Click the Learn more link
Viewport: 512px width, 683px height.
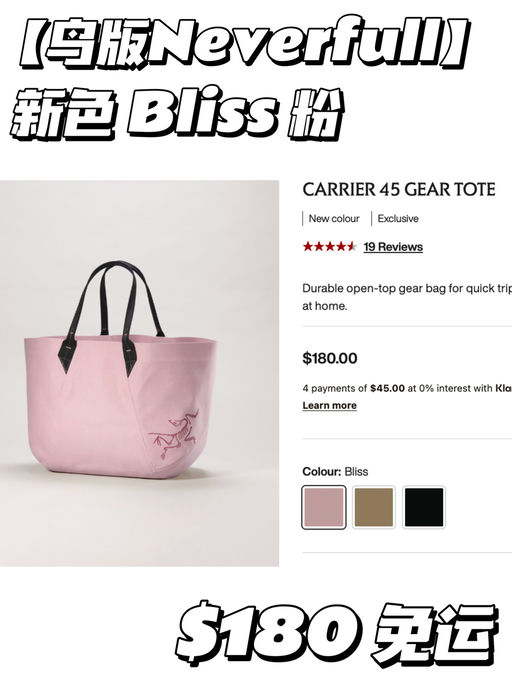[329, 406]
